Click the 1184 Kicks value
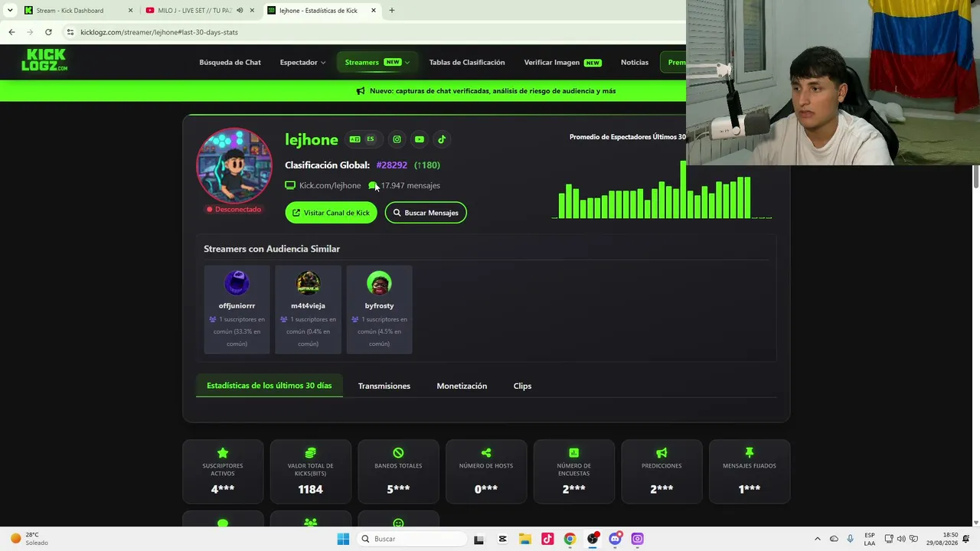Image resolution: width=980 pixels, height=551 pixels. tap(310, 489)
